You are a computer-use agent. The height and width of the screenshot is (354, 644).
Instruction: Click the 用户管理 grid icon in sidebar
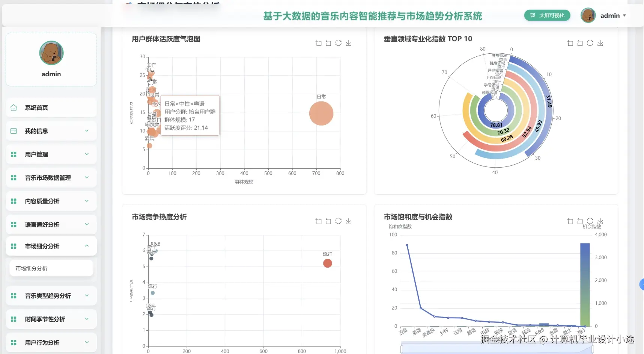tap(14, 154)
